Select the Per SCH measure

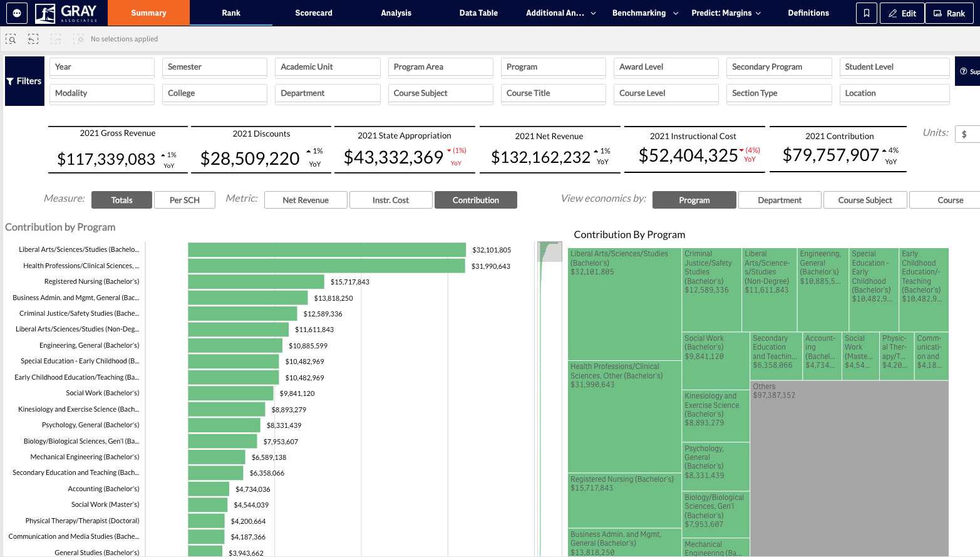pyautogui.click(x=185, y=200)
